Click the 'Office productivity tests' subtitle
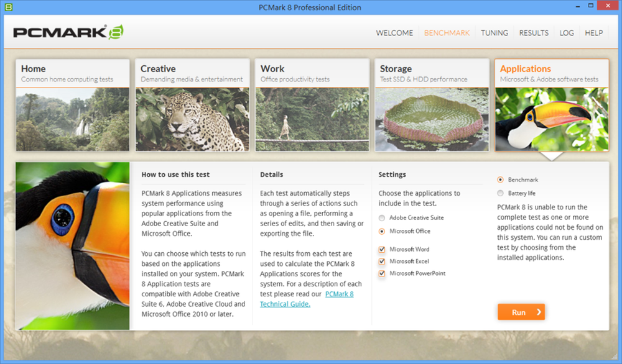 (x=295, y=80)
